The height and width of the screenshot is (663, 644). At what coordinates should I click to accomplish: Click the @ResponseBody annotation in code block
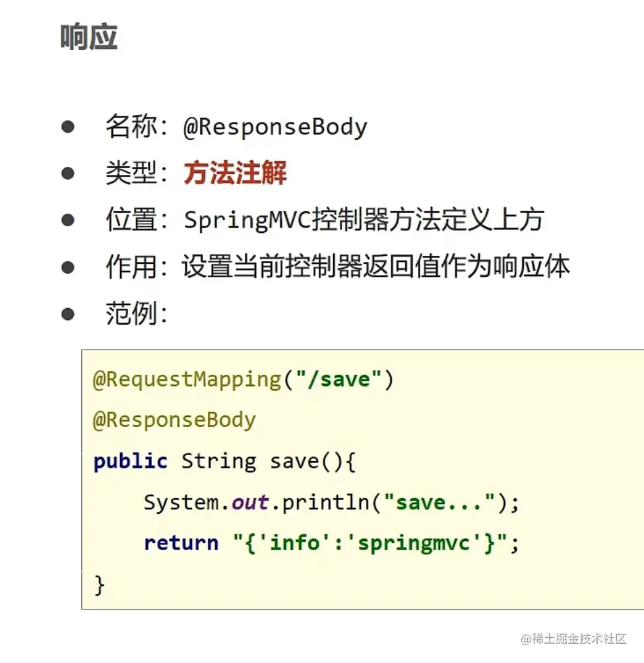(x=174, y=420)
